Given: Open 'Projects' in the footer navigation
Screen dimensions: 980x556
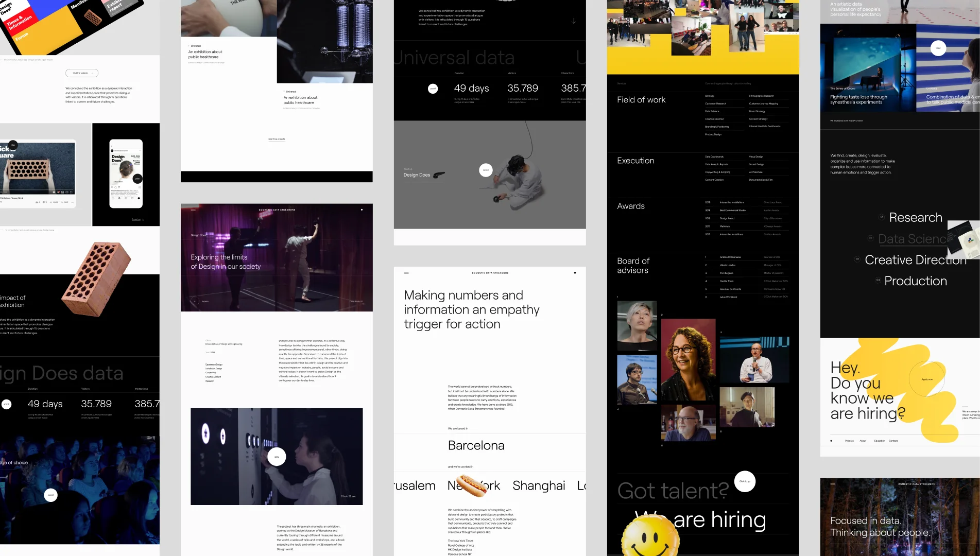Looking at the screenshot, I should [x=849, y=441].
